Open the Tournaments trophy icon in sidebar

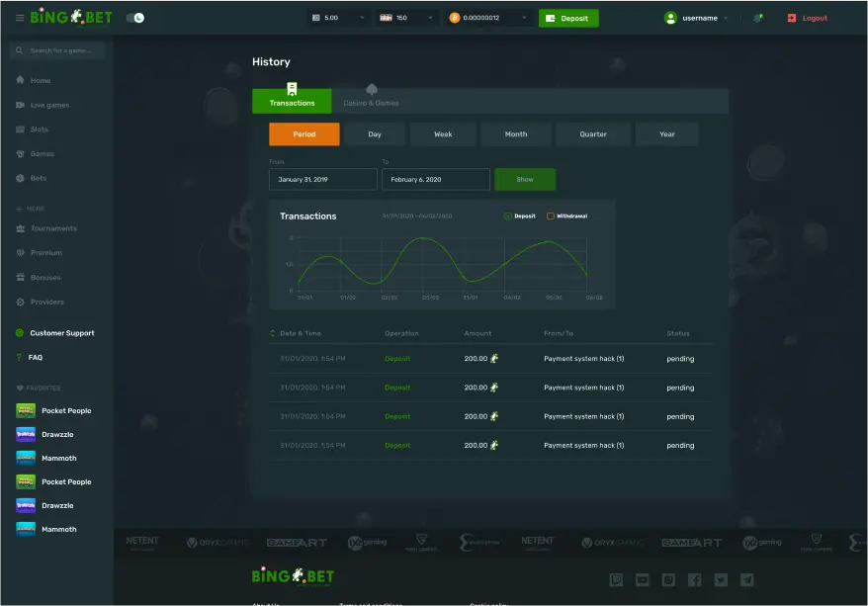pyautogui.click(x=21, y=228)
